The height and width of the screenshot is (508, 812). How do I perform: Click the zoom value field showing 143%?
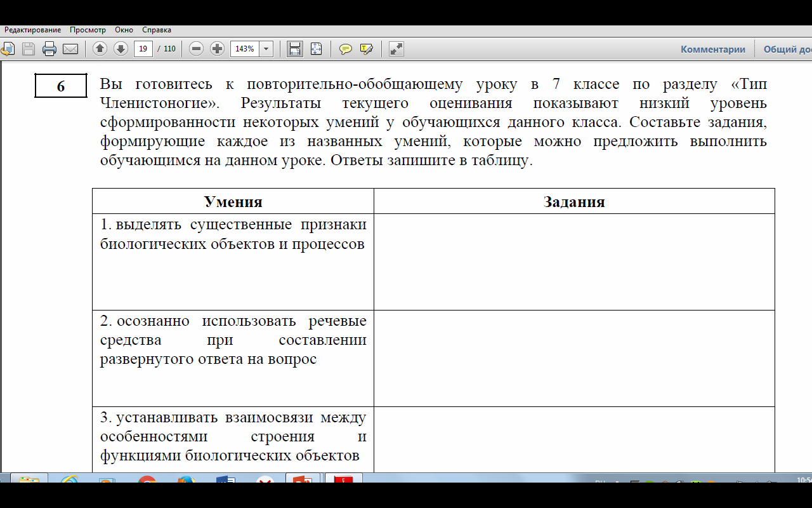(244, 49)
